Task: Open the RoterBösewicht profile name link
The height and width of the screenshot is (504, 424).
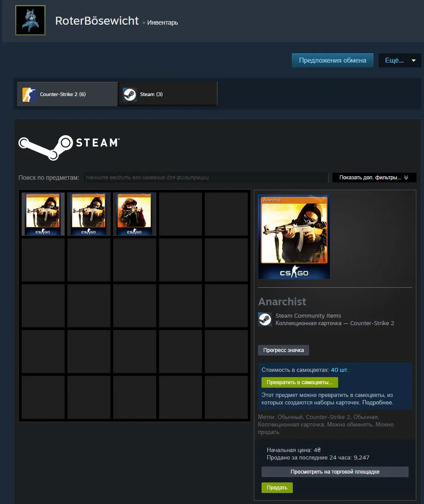Action: coord(97,21)
